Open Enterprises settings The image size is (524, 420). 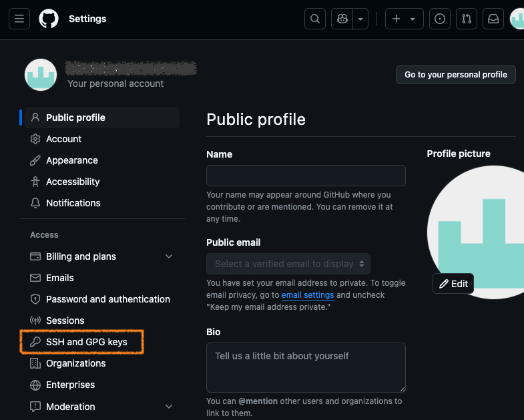(x=102, y=385)
